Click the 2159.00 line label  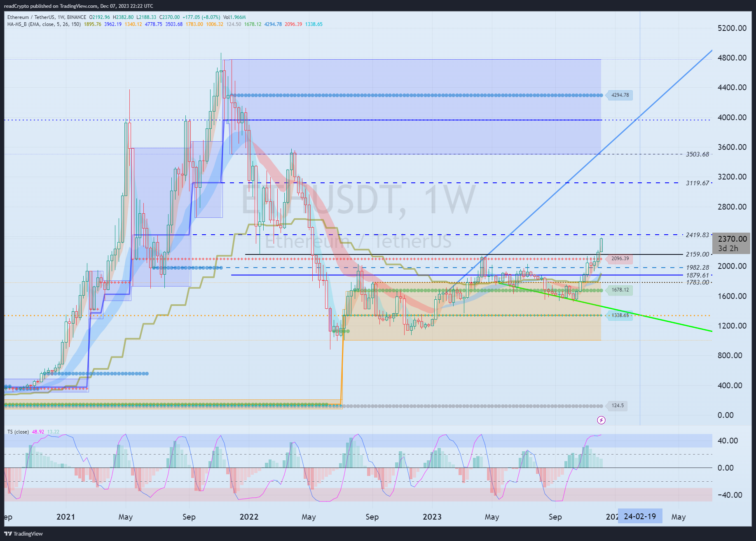[697, 254]
